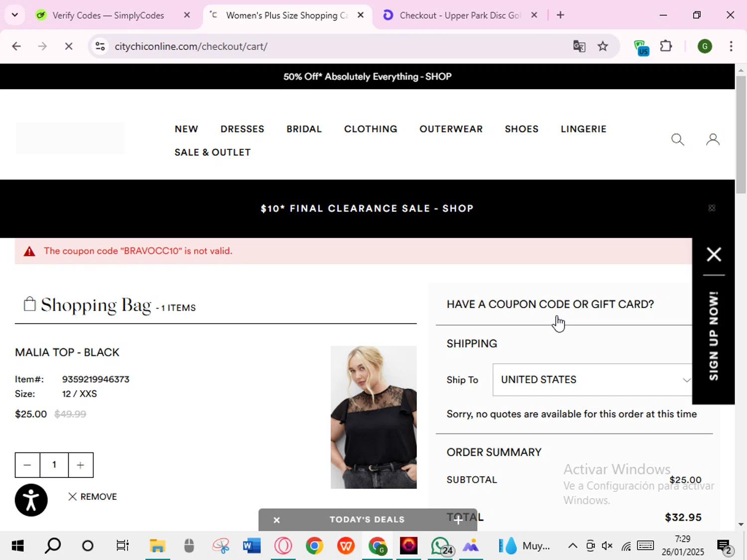Open the DRESSES menu
The height and width of the screenshot is (560, 747).
click(x=243, y=129)
